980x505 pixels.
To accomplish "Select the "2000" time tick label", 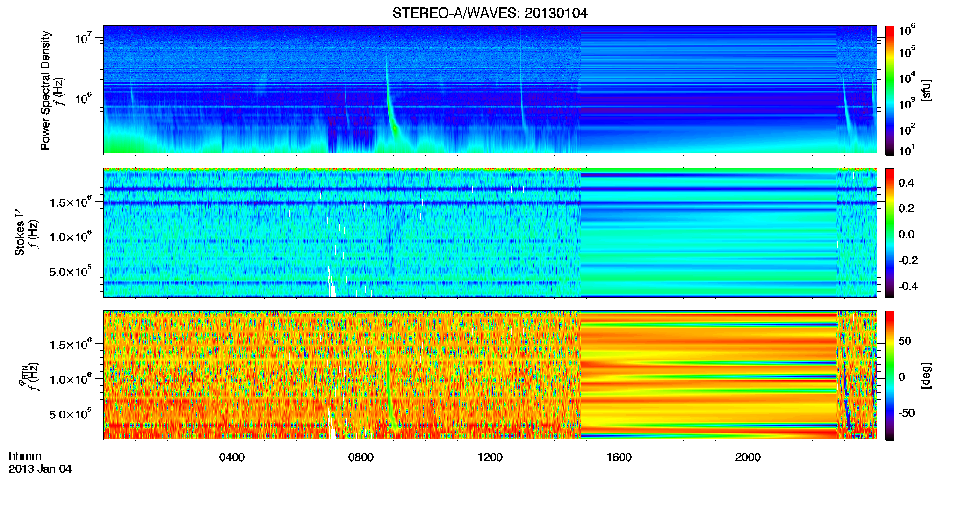I will [x=748, y=457].
